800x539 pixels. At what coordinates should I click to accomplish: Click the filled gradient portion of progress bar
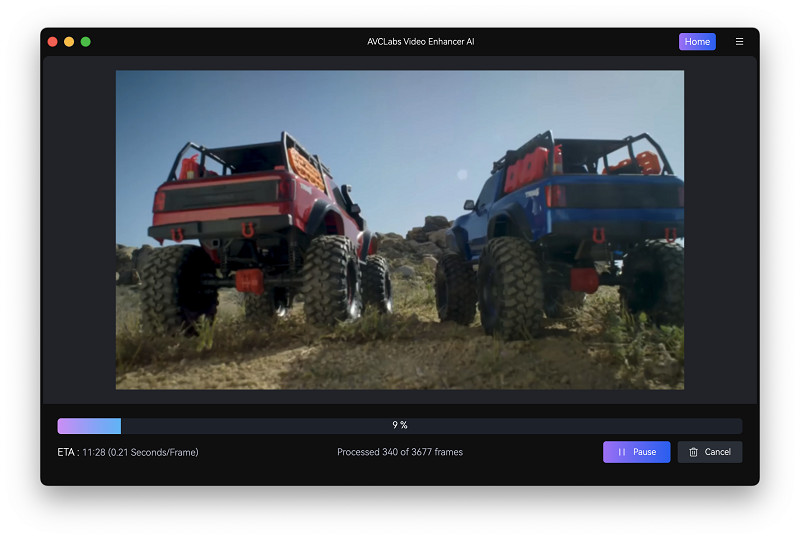click(89, 426)
